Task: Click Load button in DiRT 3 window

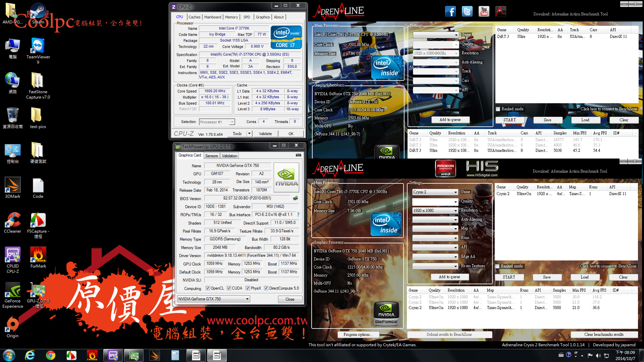Action: (x=585, y=120)
